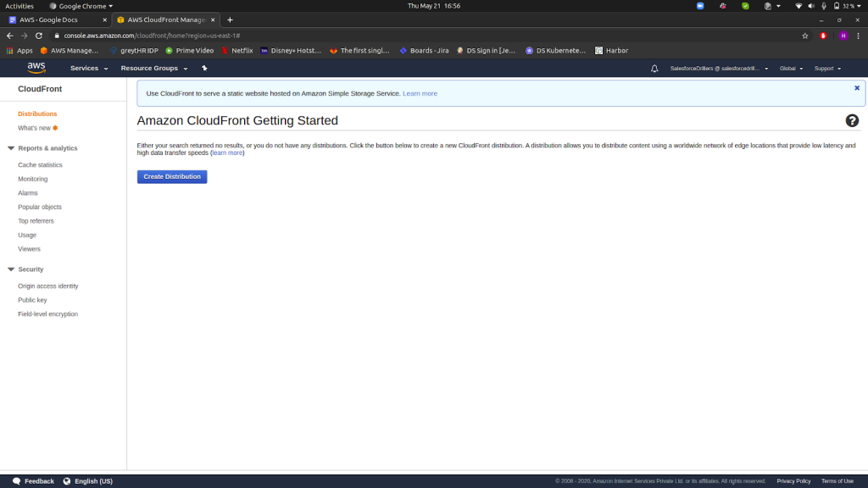Screen dimensions: 868x488
Task: Open the Apps bookmark shortcut
Action: coord(19,50)
